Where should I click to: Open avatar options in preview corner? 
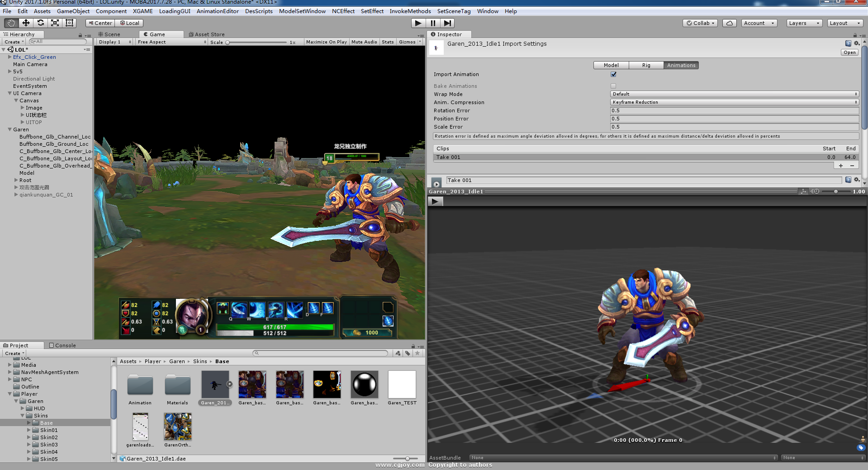tap(863, 439)
